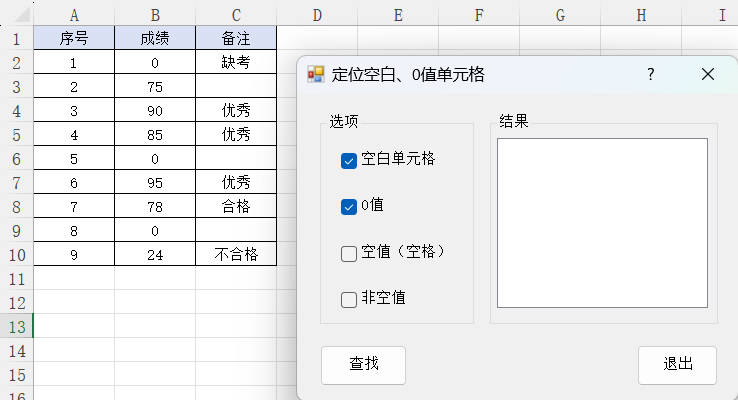Select column H header
This screenshot has width=738, height=400.
coord(641,15)
